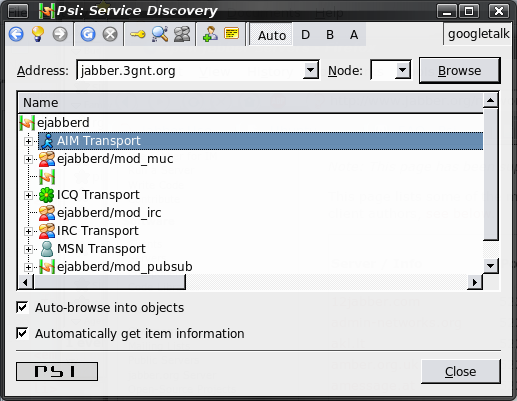The width and height of the screenshot is (517, 401).
Task: Click the horizontal scrollbar right arrow
Action: [x=474, y=282]
